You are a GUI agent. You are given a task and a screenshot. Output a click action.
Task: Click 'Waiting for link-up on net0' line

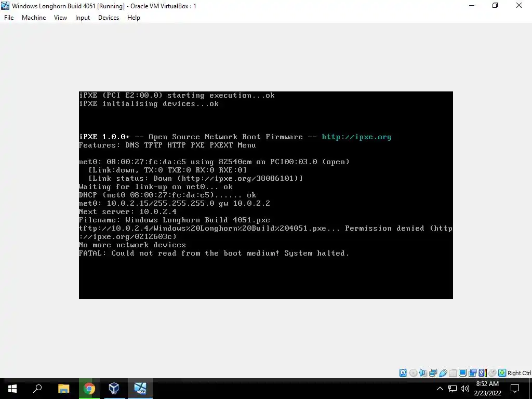tap(156, 187)
